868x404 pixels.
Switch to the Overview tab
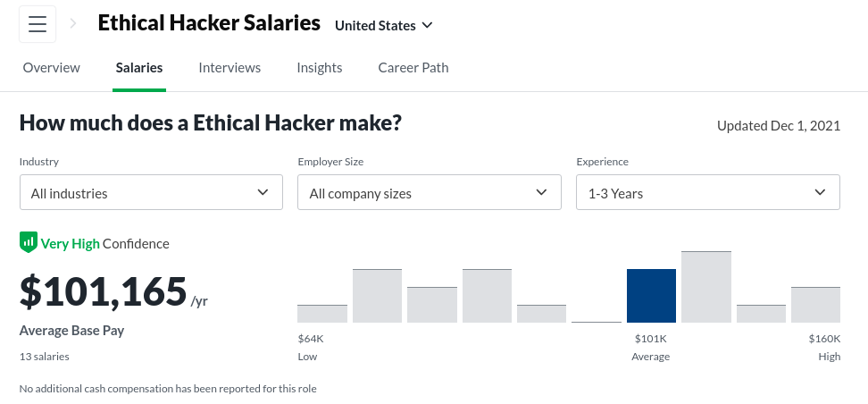point(51,67)
